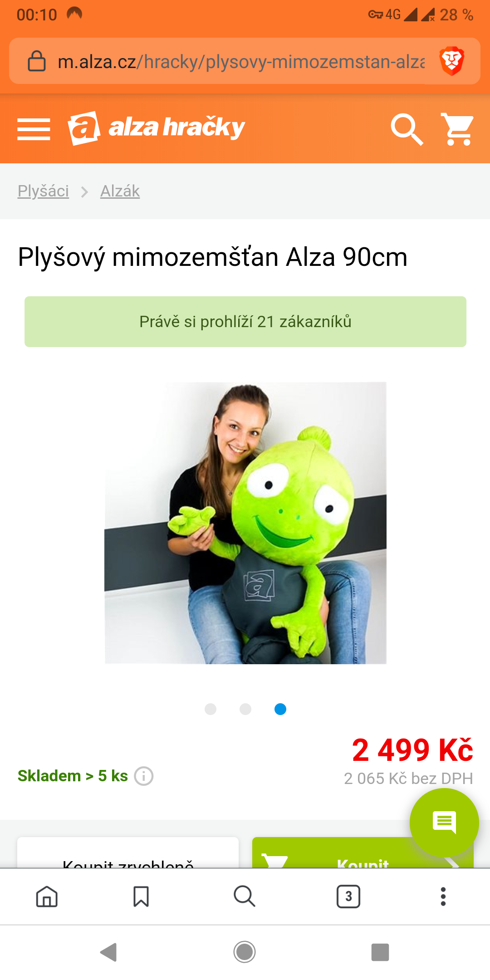Open the Plyšáci breadcrumb link

coord(43,191)
